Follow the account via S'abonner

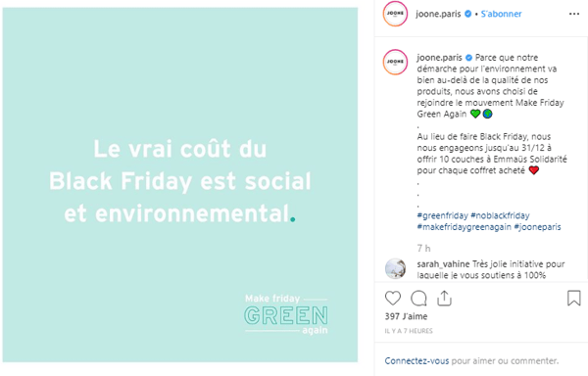501,14
